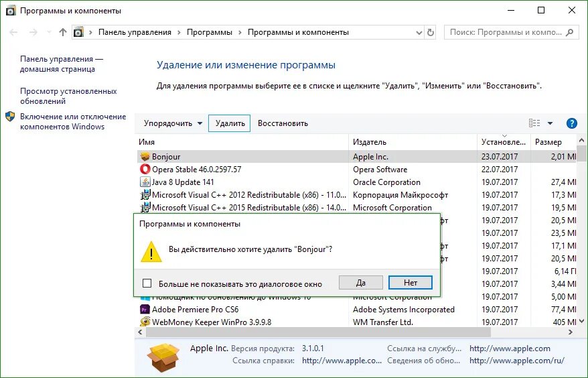
Task: Sort by the Имя column header
Action: tap(242, 142)
